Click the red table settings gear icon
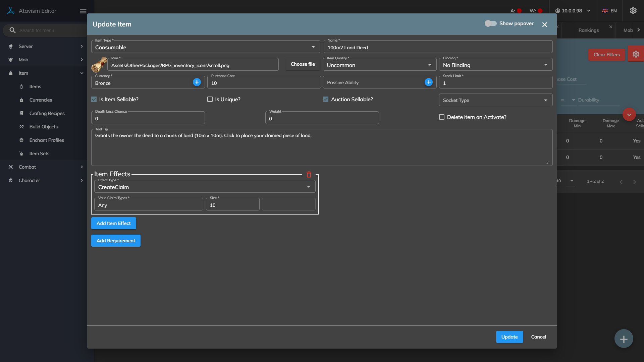This screenshot has width=644, height=362. click(x=636, y=54)
